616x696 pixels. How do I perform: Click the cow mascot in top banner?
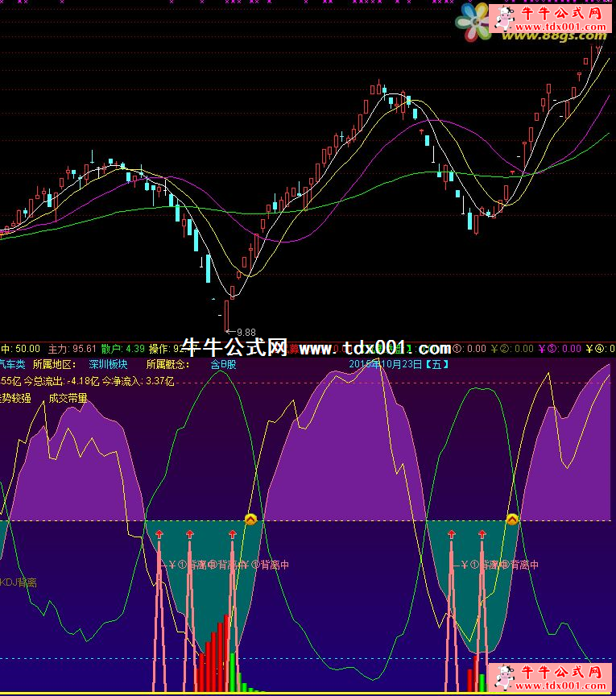pyautogui.click(x=506, y=16)
